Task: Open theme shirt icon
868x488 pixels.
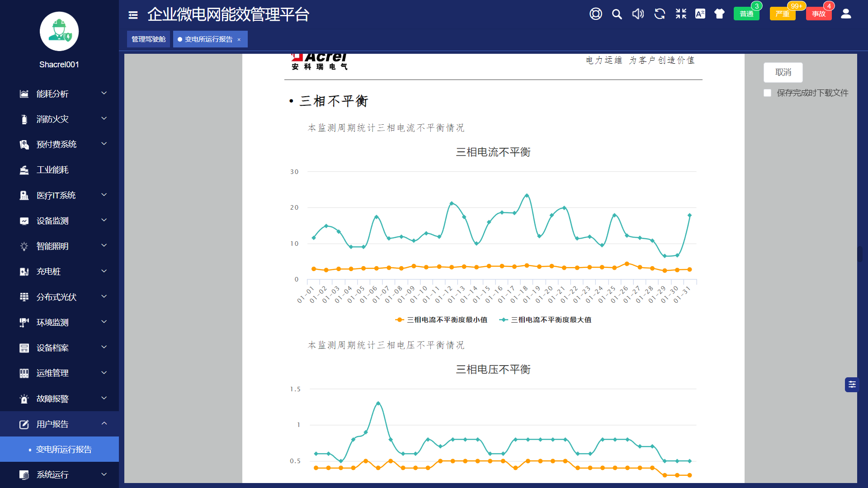Action: tap(719, 14)
